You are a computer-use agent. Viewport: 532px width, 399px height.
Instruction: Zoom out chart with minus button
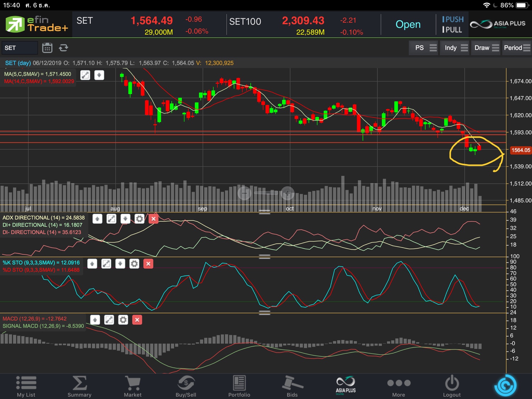tap(244, 193)
